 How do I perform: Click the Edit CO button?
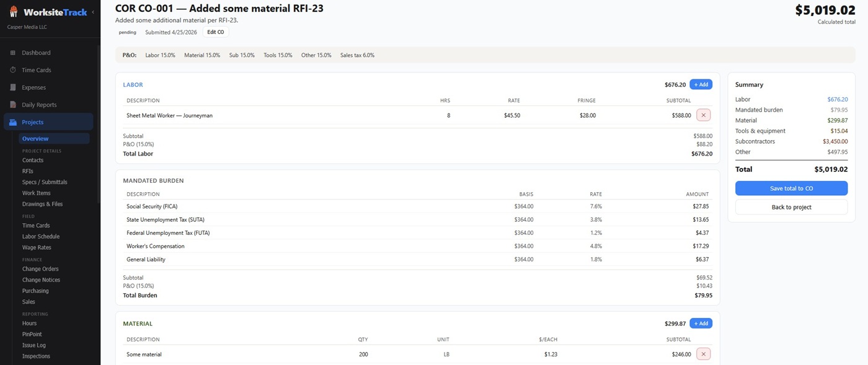click(x=216, y=32)
